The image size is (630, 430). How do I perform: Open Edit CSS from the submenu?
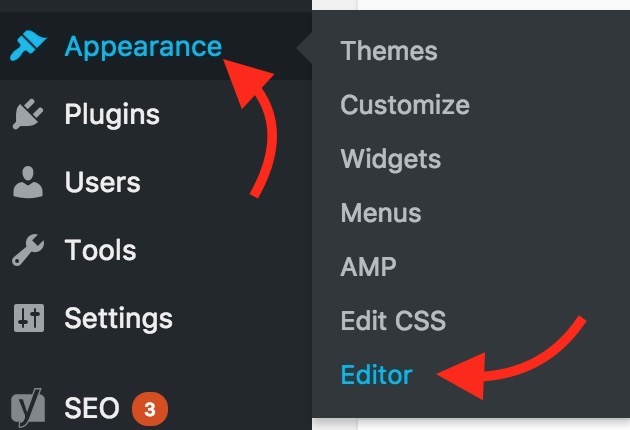[393, 321]
